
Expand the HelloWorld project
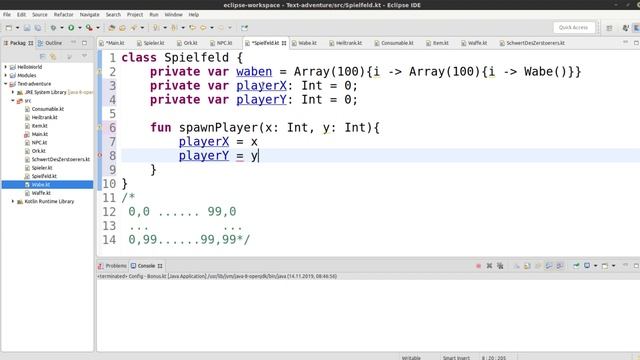6,67
